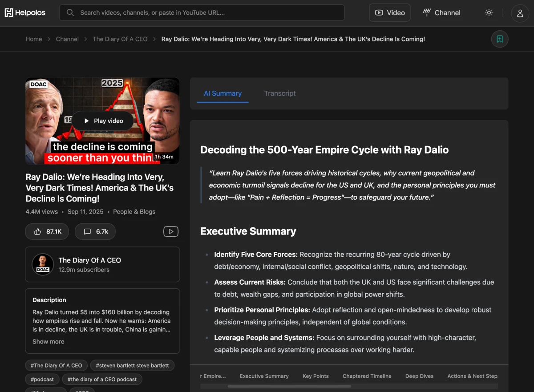Click the 1h 34m duration badge
The width and height of the screenshot is (534, 392).
(x=164, y=157)
